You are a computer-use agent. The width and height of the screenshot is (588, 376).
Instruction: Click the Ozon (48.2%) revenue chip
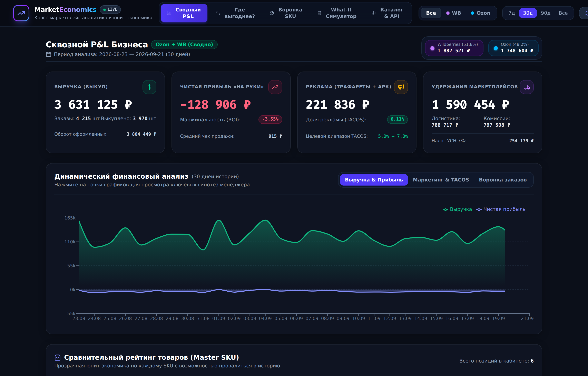[x=513, y=48]
